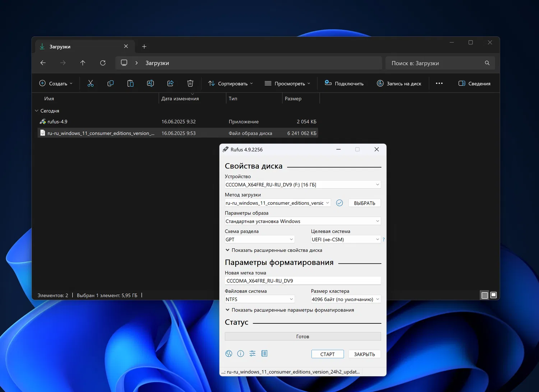Show the Rufus log icon
Screen dimensions: 539x392
[x=264, y=354]
